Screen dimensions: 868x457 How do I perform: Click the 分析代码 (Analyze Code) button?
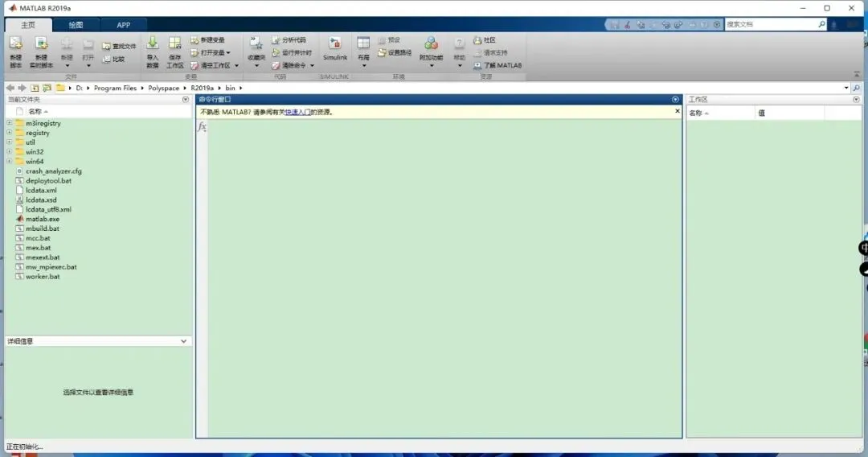tap(289, 40)
